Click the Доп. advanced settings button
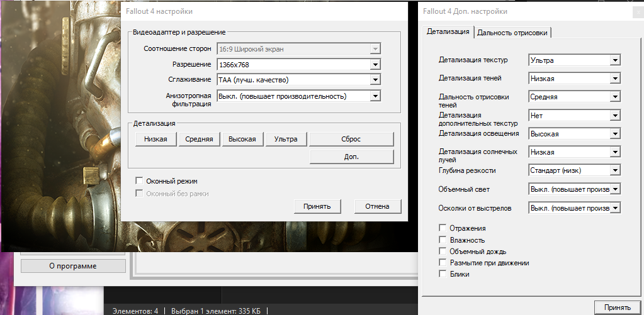 (x=351, y=157)
